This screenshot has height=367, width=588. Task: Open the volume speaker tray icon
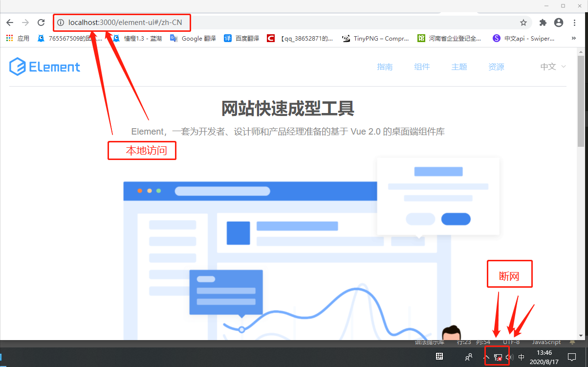point(509,357)
